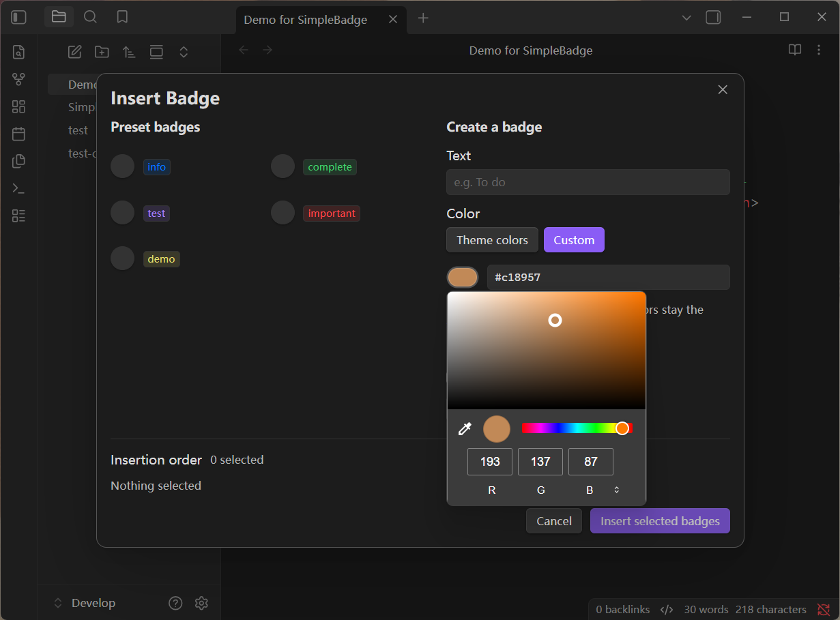Select the demo preset badge checkbox
The width and height of the screenshot is (840, 620).
click(x=123, y=259)
